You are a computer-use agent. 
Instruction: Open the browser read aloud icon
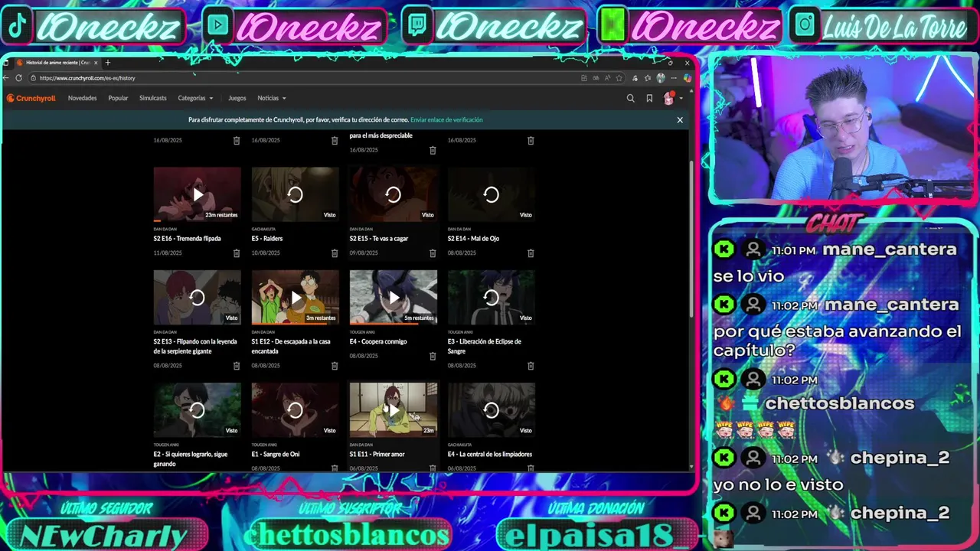[x=607, y=78]
